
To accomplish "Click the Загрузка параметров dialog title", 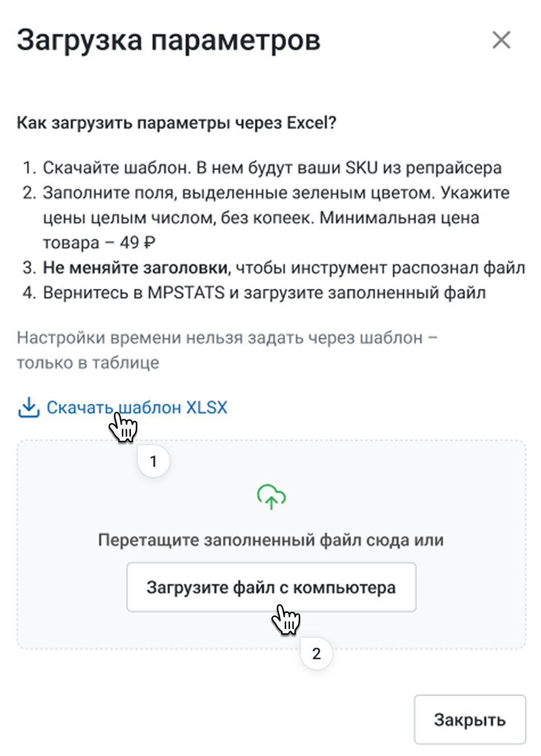I will 169,40.
